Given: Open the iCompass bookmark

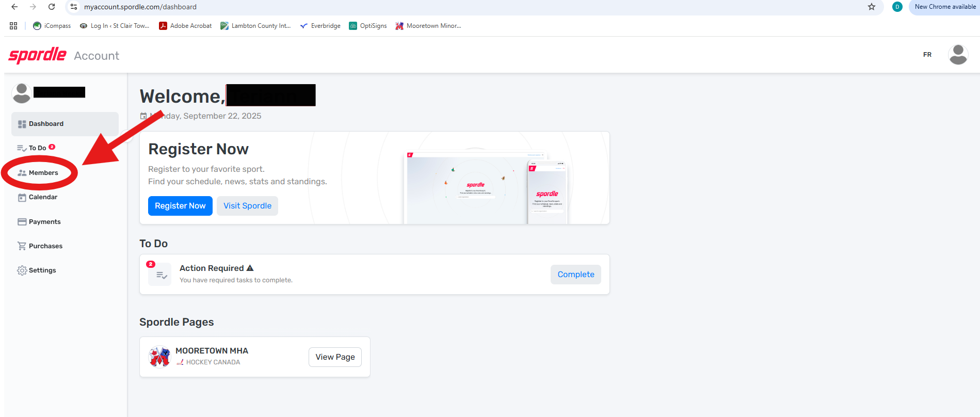Looking at the screenshot, I should [x=52, y=26].
